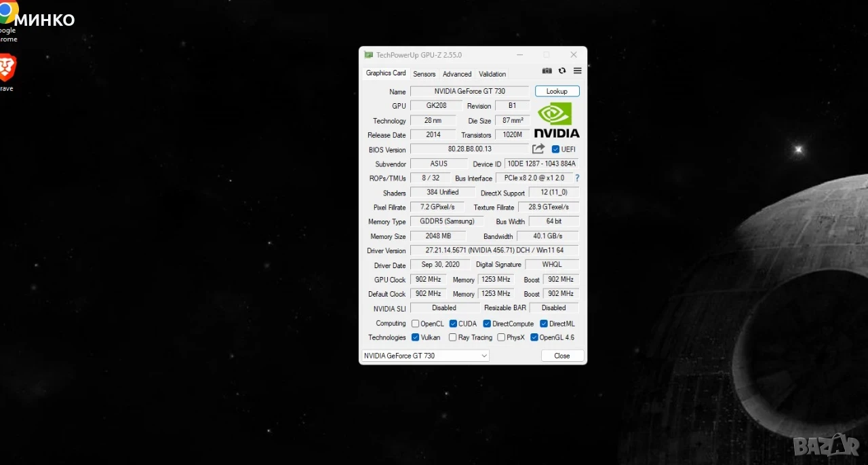Click the Lookup button
The width and height of the screenshot is (868, 465).
tap(557, 91)
